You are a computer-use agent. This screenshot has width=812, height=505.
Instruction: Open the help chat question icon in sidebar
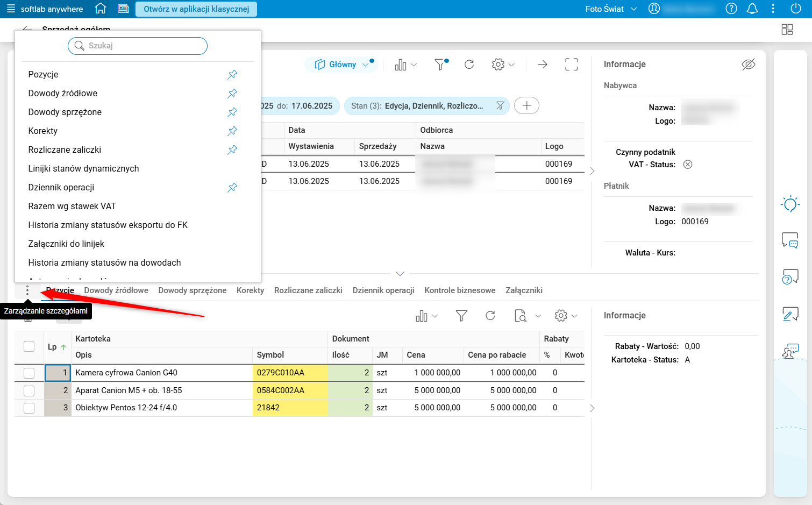click(x=790, y=277)
